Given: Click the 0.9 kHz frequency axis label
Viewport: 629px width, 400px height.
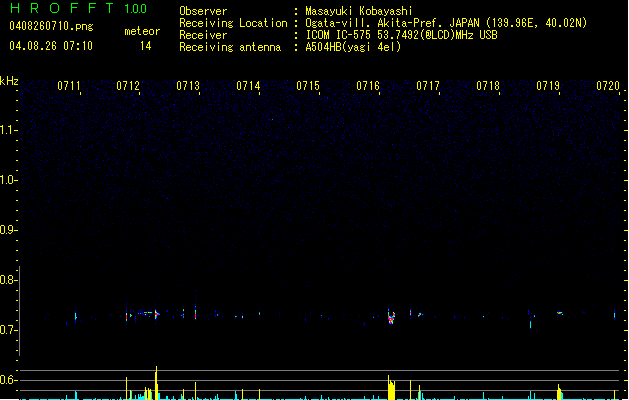Looking at the screenshot, I should pyautogui.click(x=8, y=230).
